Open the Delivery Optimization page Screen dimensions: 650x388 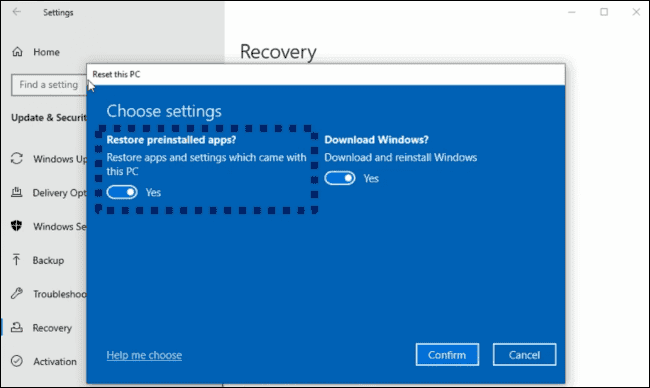tap(59, 193)
